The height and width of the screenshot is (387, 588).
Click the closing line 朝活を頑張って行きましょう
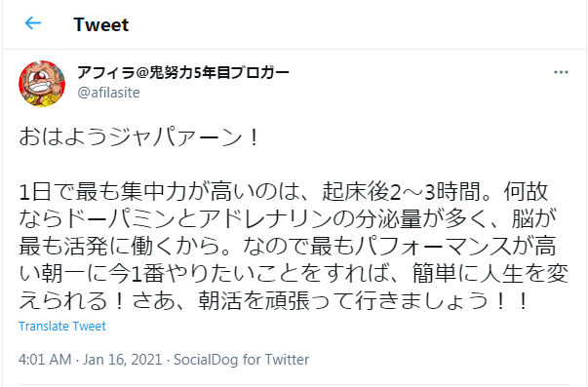point(273,301)
